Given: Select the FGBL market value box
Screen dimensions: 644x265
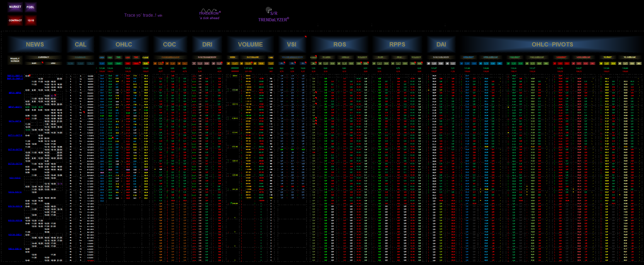Looking at the screenshot, I should pyautogui.click(x=30, y=7).
